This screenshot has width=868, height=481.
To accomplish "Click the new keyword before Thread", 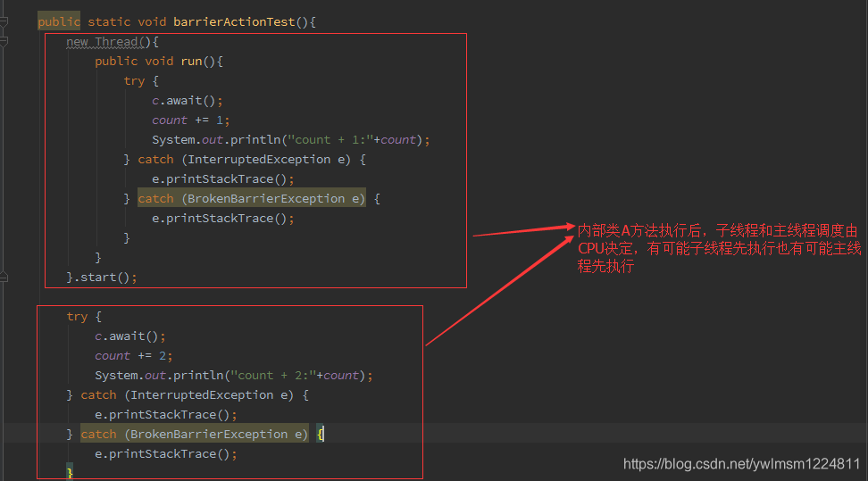I will click(77, 42).
